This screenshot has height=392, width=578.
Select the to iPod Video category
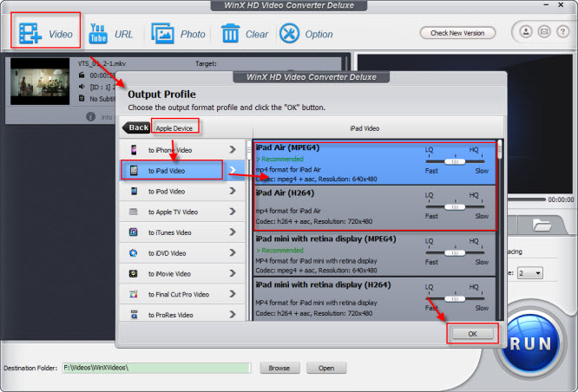point(182,191)
